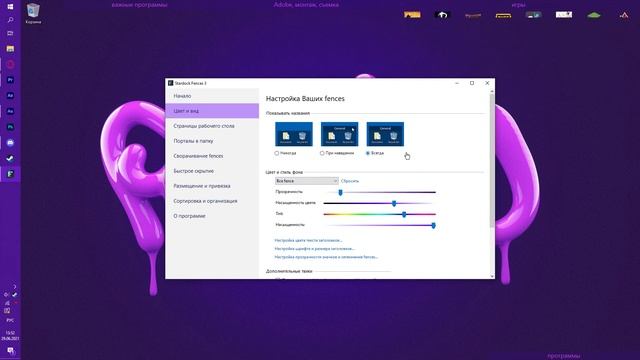The image size is (640, 360).
Task: Select the yellow PUBG-style game shortcut
Action: coord(412,15)
